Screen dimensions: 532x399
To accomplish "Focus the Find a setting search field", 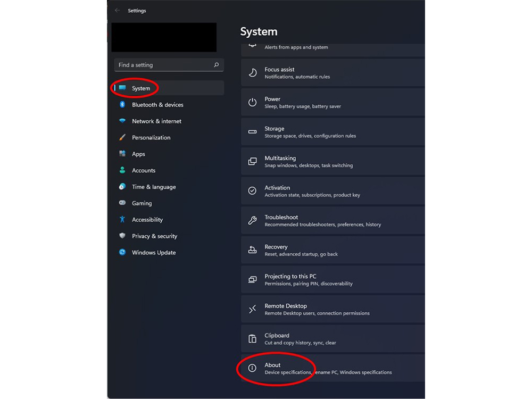I will 169,65.
